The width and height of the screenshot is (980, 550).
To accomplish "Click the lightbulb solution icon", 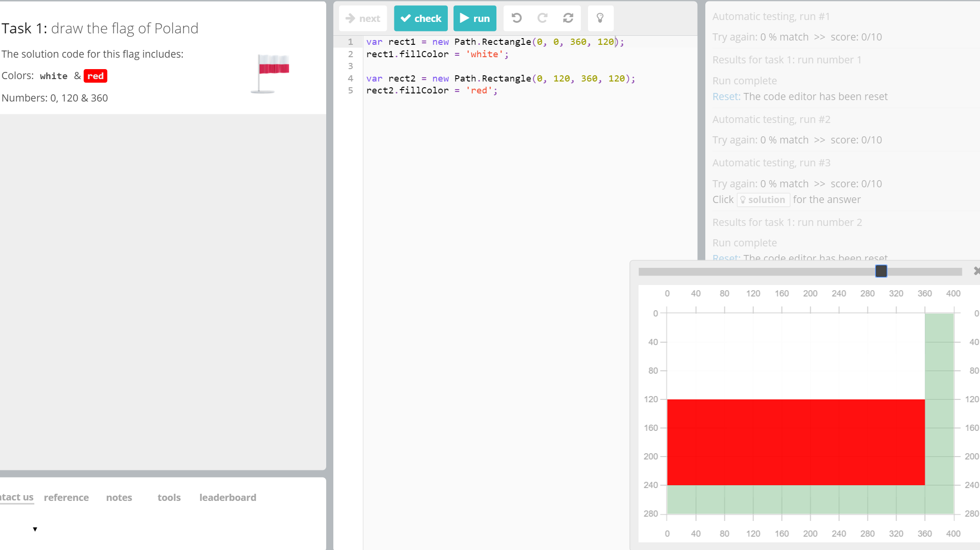I will [600, 18].
